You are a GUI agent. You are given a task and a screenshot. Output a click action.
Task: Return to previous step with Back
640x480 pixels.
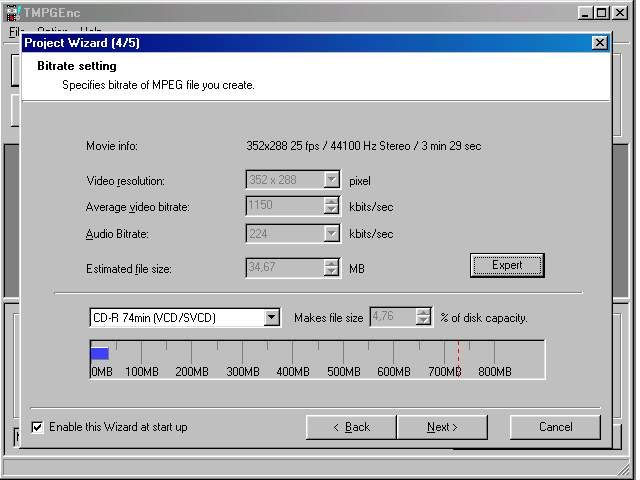click(351, 427)
